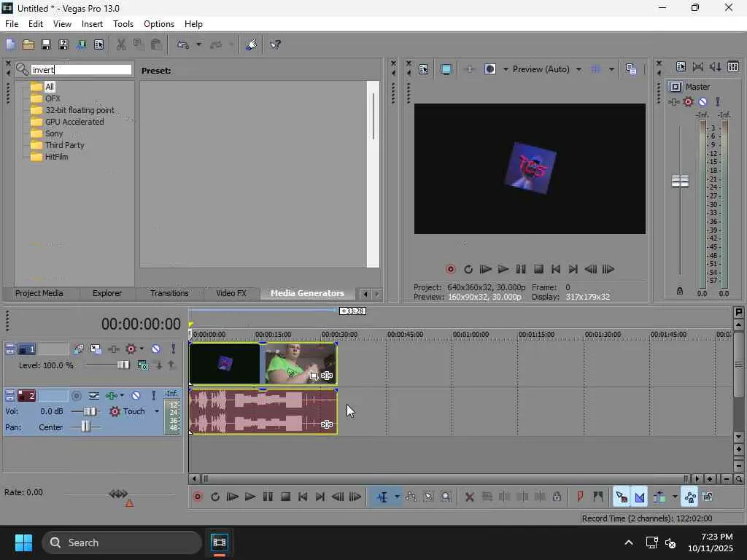Click the Split Screen View icon

pos(489,69)
